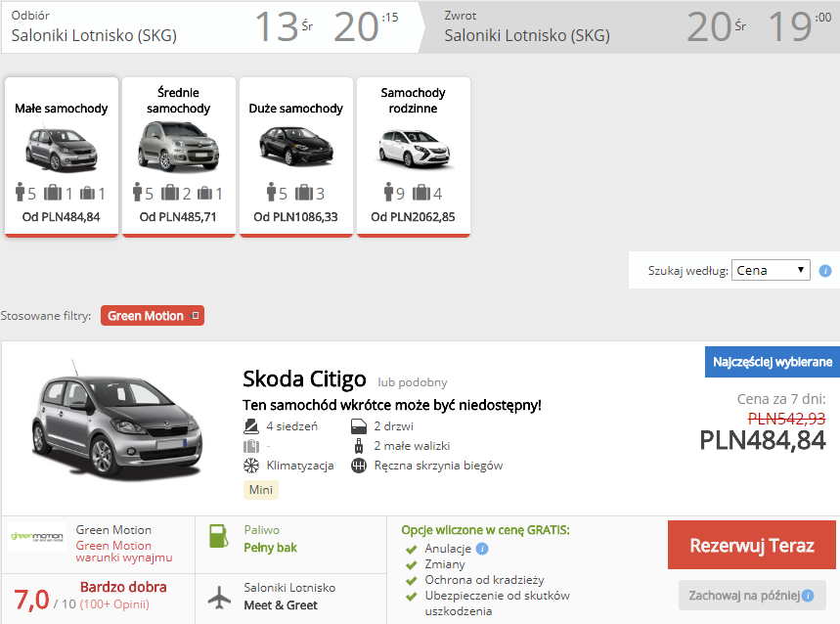
Task: Click the Od PLN1086,33 price
Action: click(295, 217)
